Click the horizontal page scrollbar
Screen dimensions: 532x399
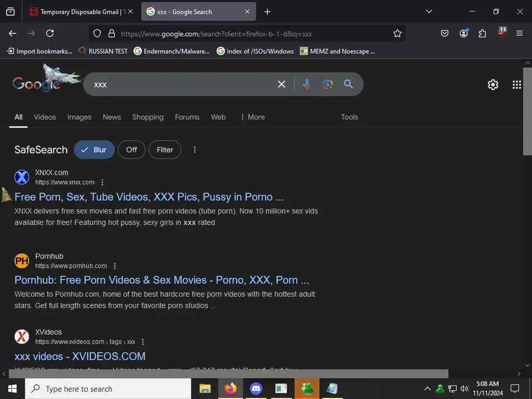click(229, 374)
